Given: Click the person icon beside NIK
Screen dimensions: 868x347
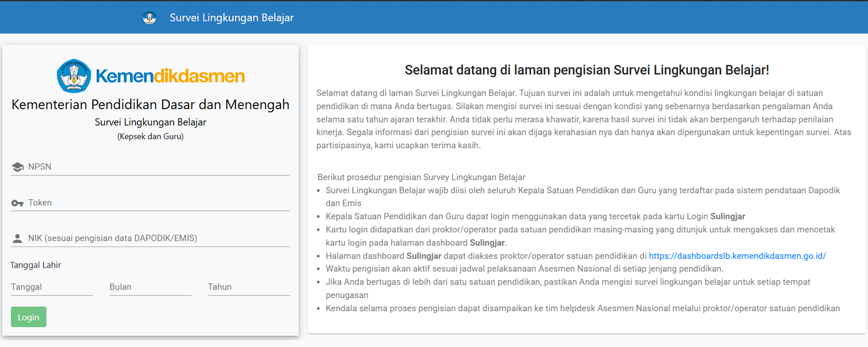Looking at the screenshot, I should click(x=17, y=238).
